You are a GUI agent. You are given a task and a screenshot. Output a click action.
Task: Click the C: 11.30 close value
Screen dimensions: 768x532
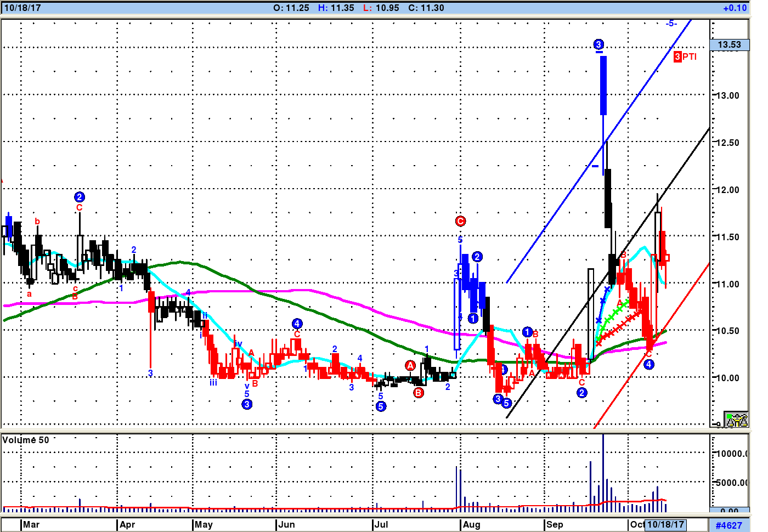click(x=426, y=8)
